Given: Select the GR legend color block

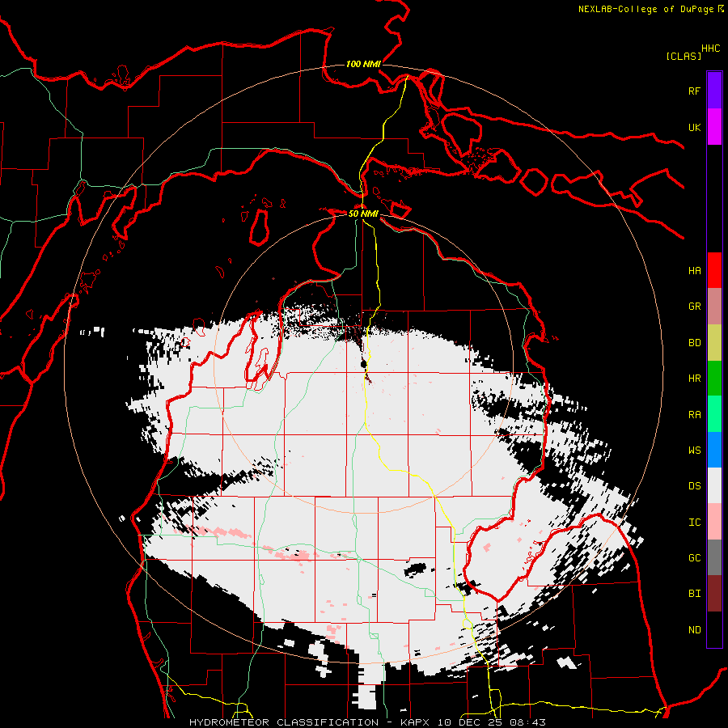Looking at the screenshot, I should 714,307.
